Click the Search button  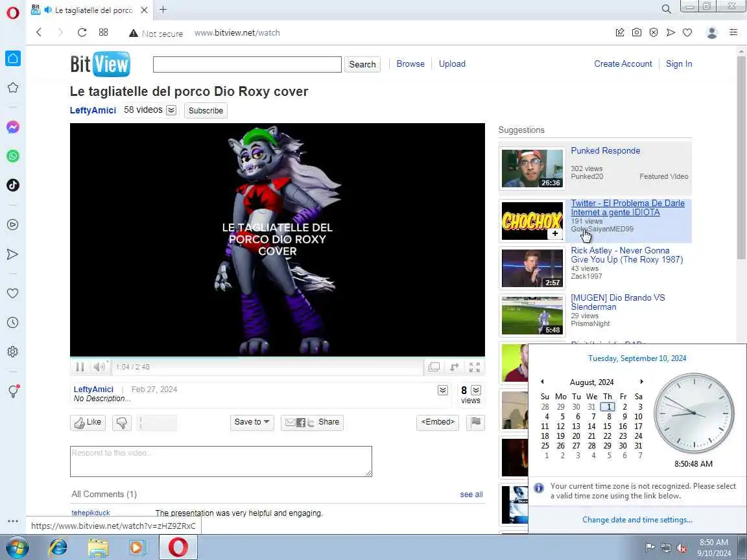tap(362, 64)
